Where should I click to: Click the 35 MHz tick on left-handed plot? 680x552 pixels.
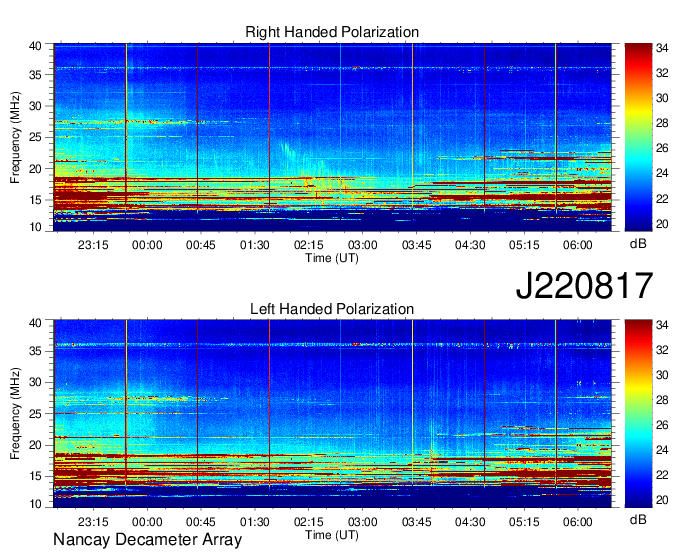coord(35,351)
